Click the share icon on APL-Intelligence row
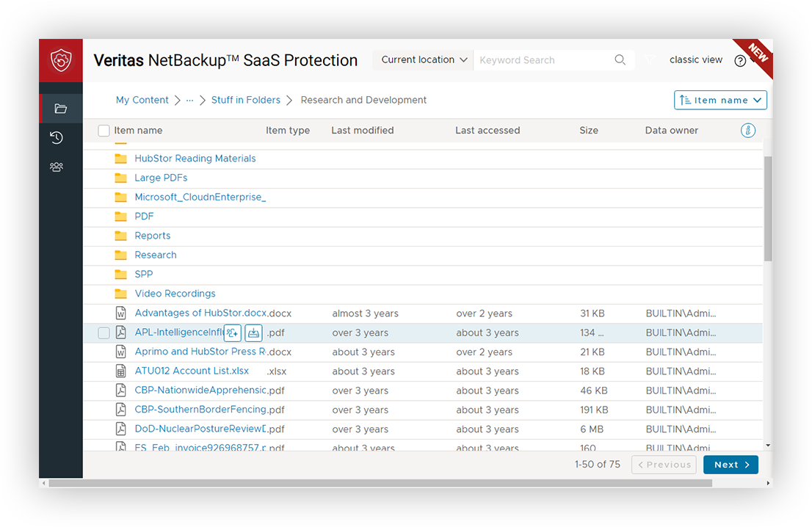Viewport: 812px width, 527px height. pyautogui.click(x=233, y=333)
